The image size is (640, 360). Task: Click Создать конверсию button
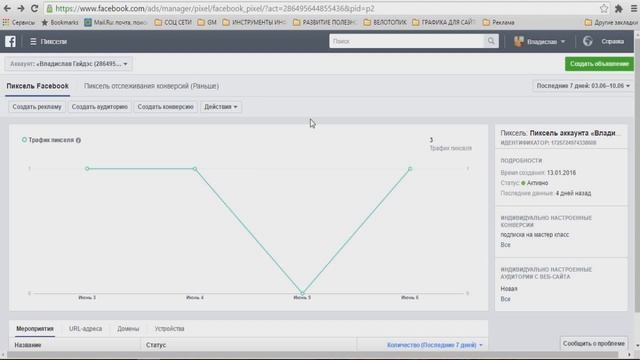pyautogui.click(x=165, y=107)
